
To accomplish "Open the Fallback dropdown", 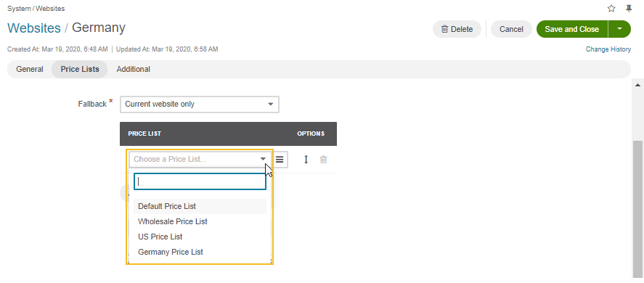I will (x=200, y=104).
